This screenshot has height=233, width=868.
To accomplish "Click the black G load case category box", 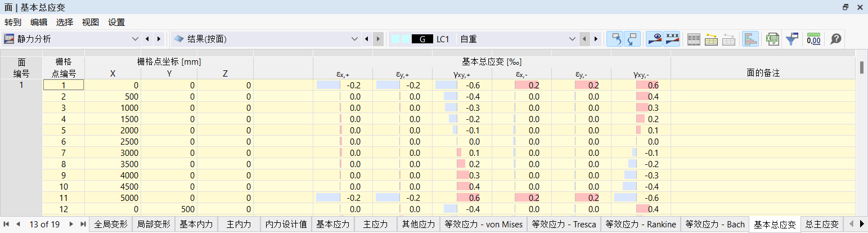I will [x=422, y=39].
